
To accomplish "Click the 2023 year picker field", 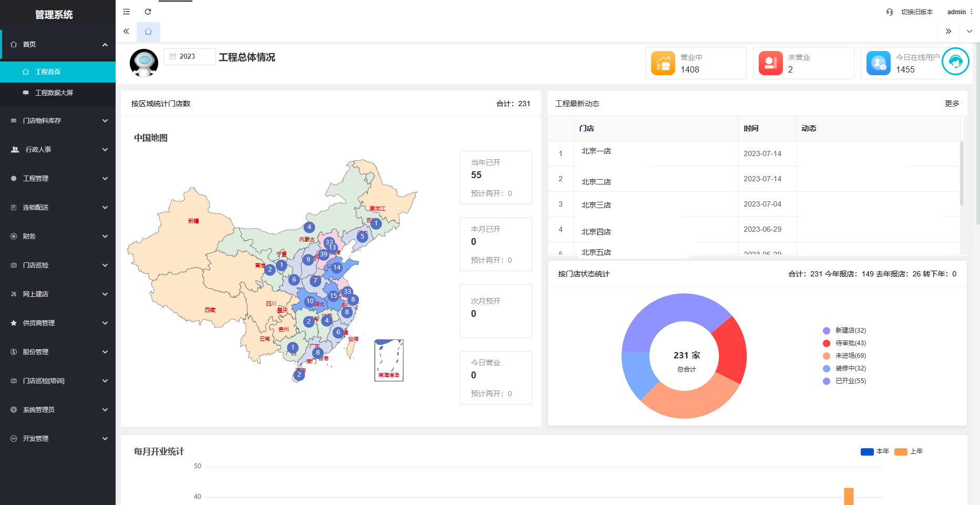I will tap(189, 56).
